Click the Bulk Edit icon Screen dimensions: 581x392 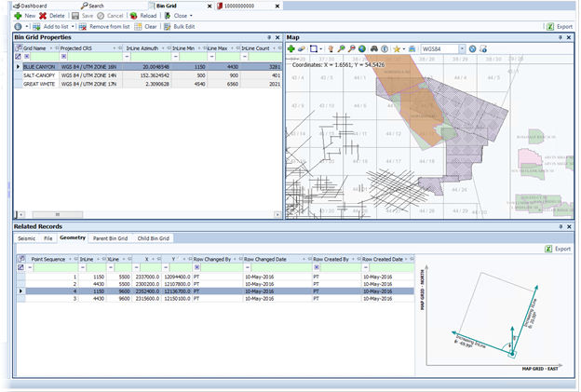(167, 27)
